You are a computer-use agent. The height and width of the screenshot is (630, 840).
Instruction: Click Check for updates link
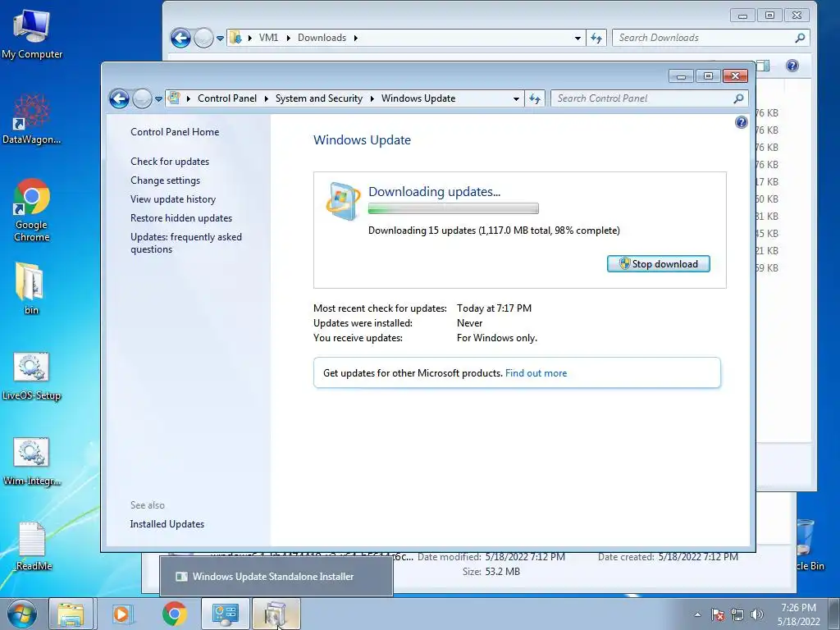point(170,162)
